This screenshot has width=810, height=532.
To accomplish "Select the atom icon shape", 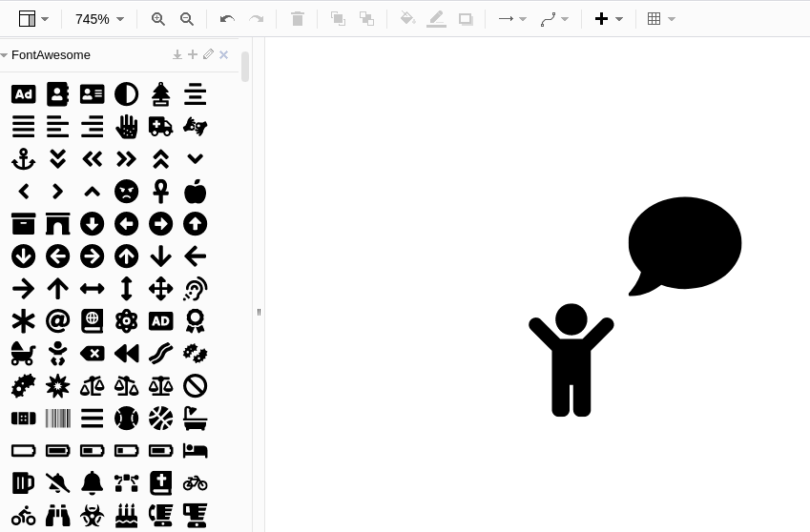I will pyautogui.click(x=127, y=321).
